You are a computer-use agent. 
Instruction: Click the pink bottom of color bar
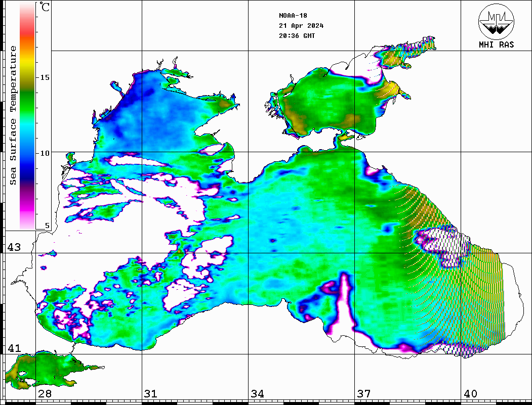click(27, 222)
